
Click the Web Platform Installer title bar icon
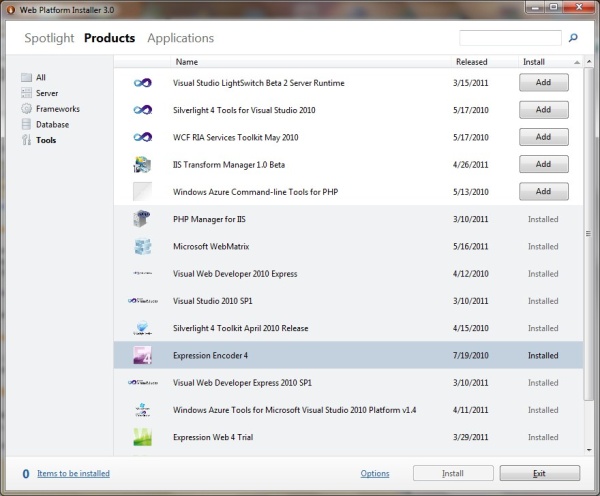(11, 10)
